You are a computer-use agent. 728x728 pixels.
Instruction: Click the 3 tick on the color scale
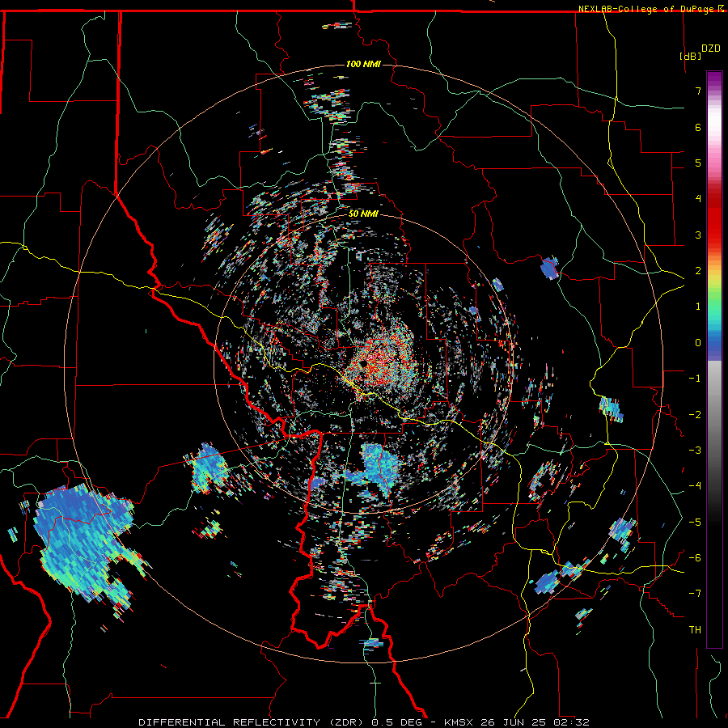tap(698, 235)
